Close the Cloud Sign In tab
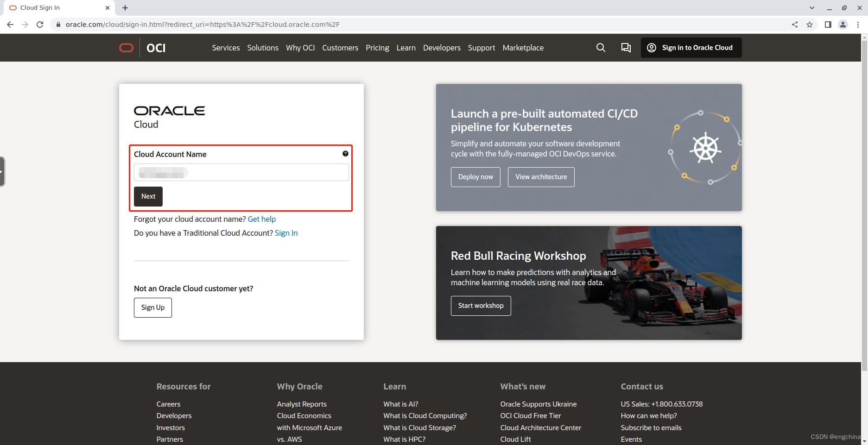This screenshot has height=445, width=868. 108,8
